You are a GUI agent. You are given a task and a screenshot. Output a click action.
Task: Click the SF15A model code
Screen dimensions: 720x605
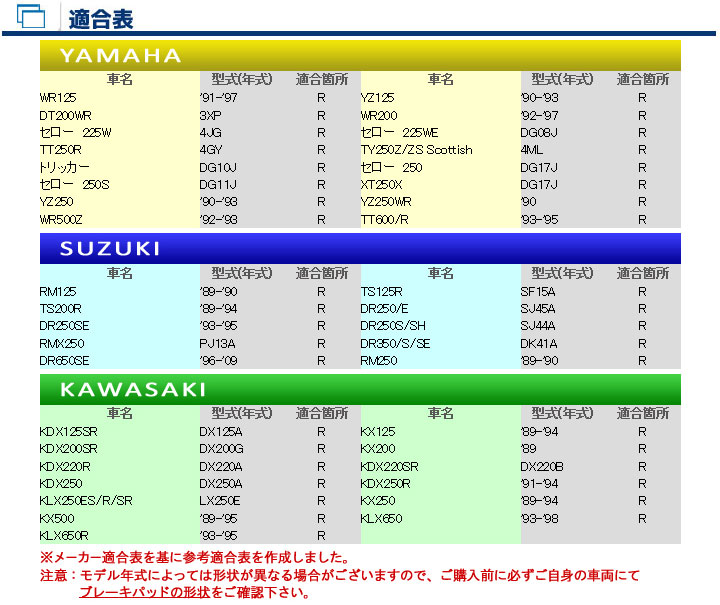(x=538, y=291)
